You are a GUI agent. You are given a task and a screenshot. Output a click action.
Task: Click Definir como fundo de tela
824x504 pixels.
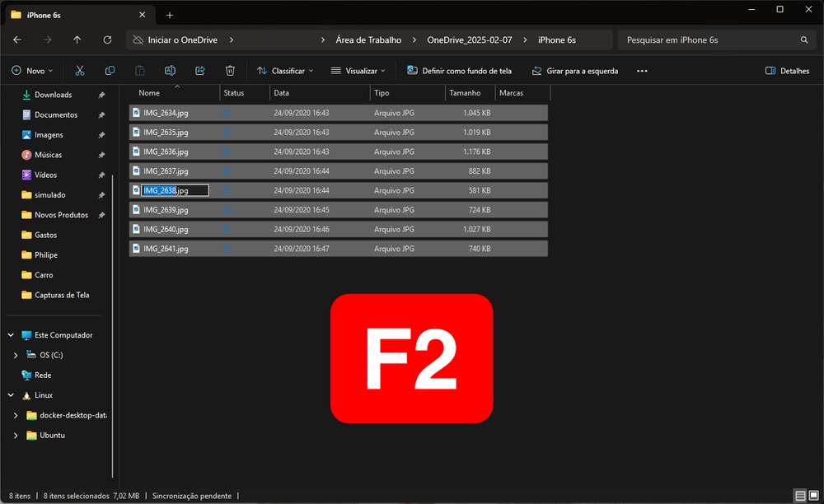tap(459, 71)
